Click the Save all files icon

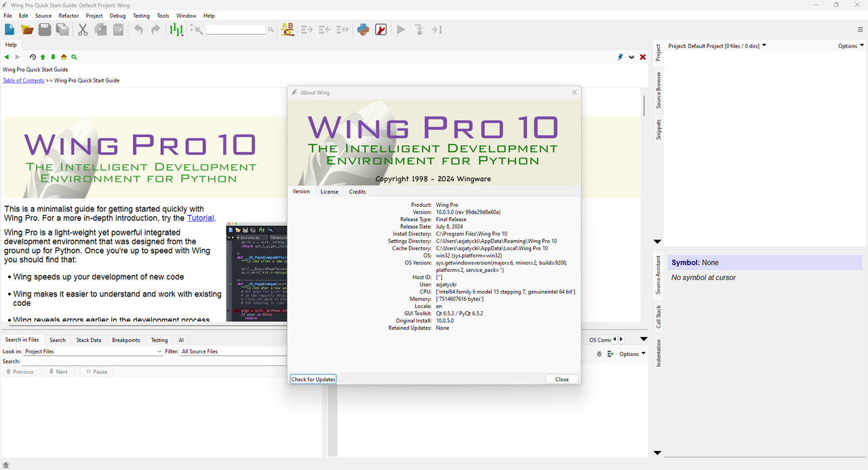pyautogui.click(x=62, y=29)
